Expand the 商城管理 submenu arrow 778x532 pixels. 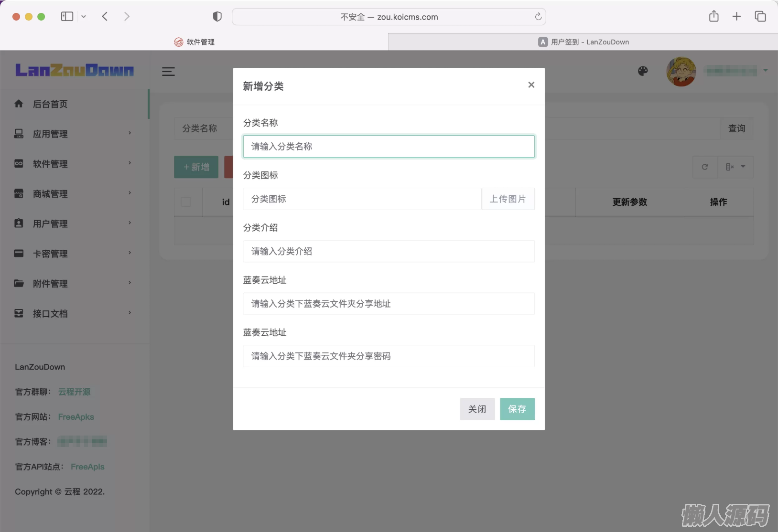(x=130, y=193)
